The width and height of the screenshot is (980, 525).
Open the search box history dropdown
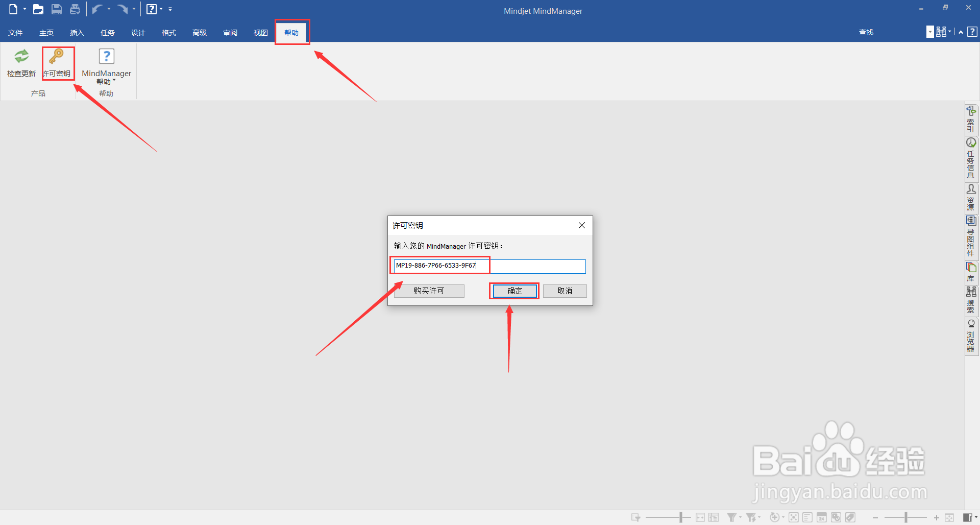pos(930,32)
